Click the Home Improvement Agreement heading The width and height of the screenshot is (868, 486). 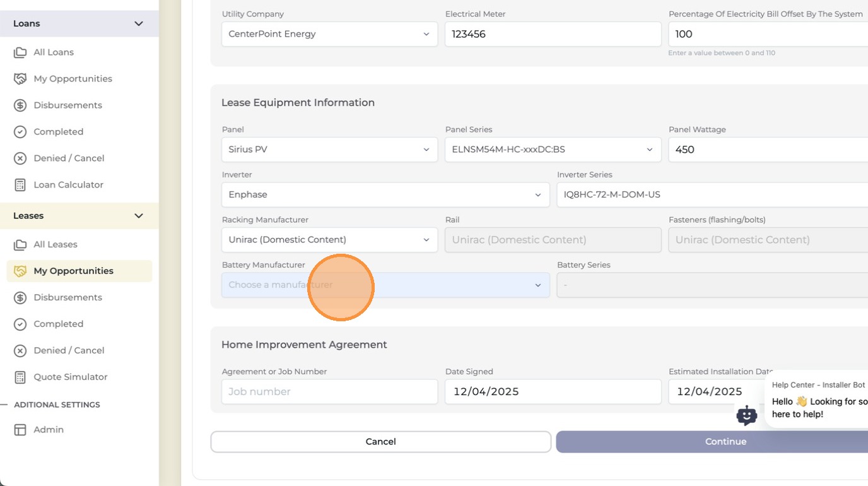tap(304, 345)
